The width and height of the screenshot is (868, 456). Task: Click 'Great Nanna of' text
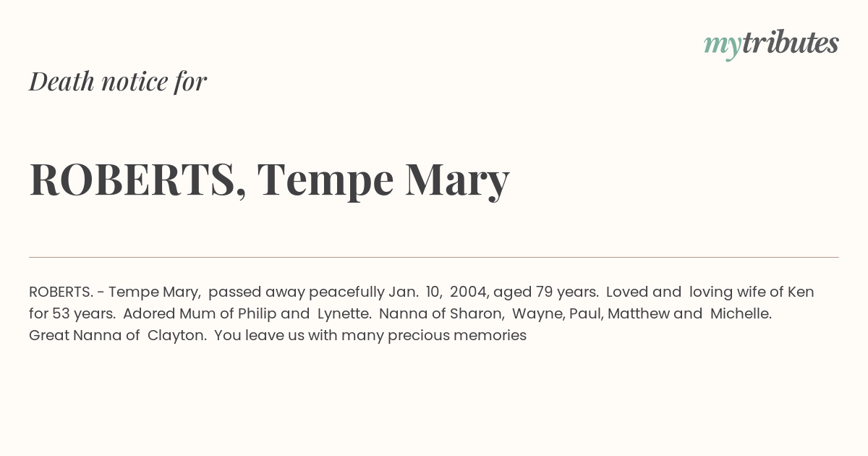pos(85,336)
